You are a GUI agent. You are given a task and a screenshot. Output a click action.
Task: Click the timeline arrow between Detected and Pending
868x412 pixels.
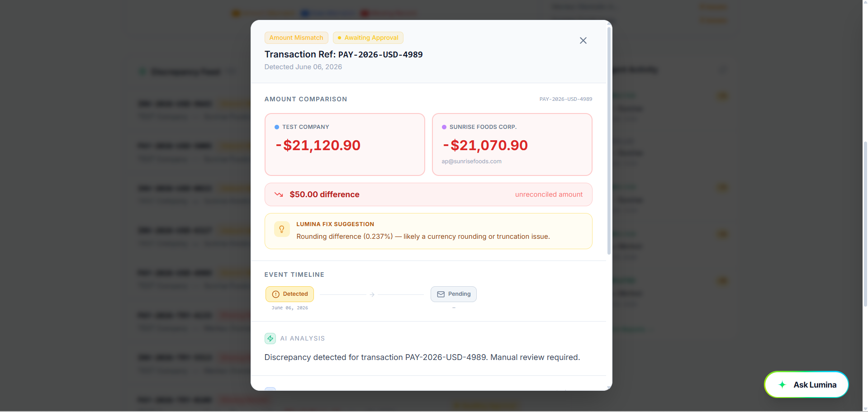(x=372, y=294)
